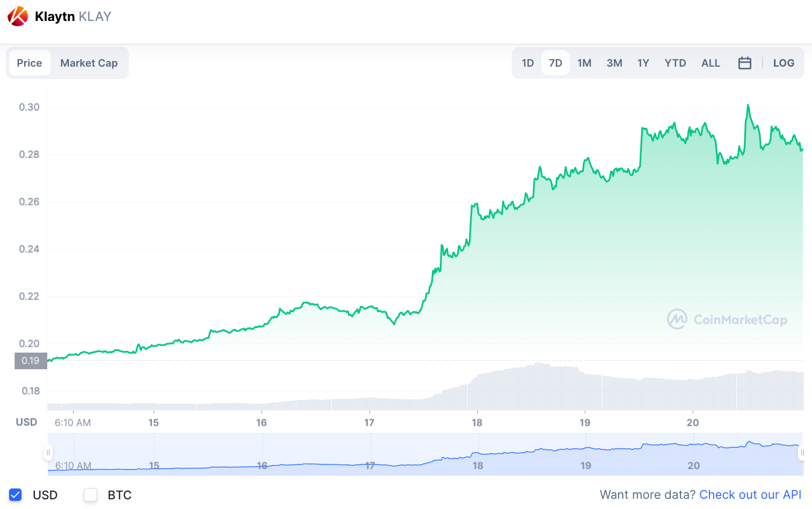Grab the left range slider handle

[x=48, y=453]
